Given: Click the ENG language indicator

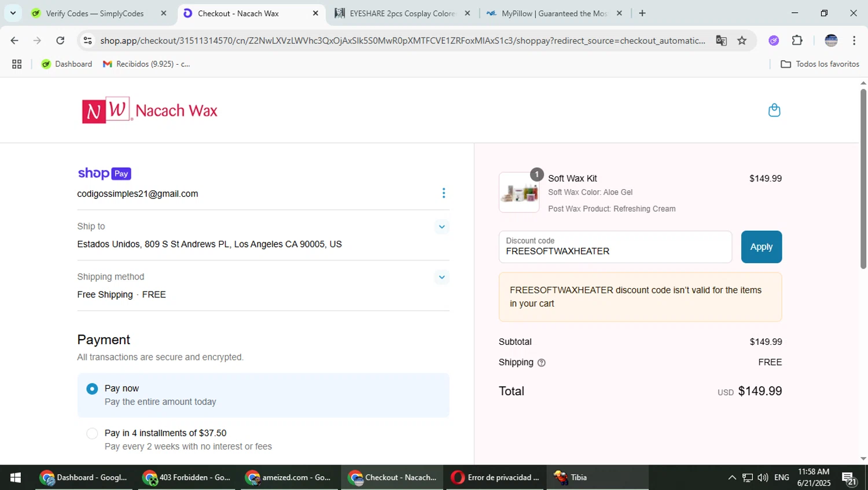Looking at the screenshot, I should pos(781,477).
